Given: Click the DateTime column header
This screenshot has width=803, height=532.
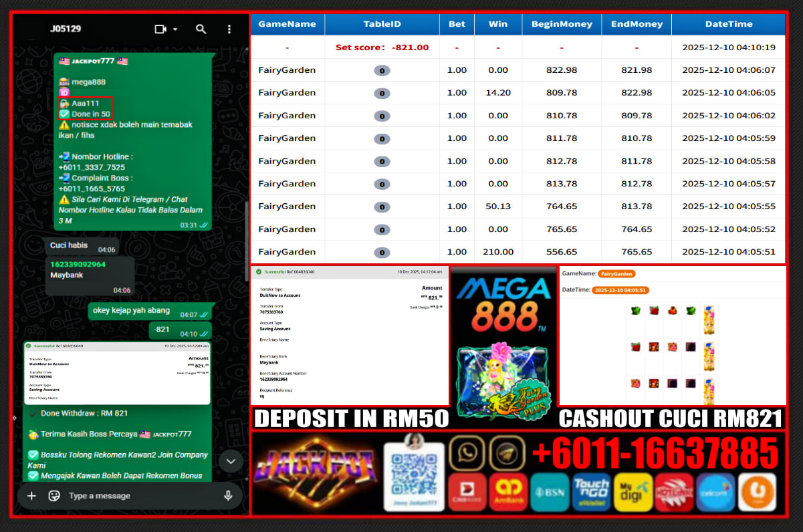Looking at the screenshot, I should (x=728, y=24).
